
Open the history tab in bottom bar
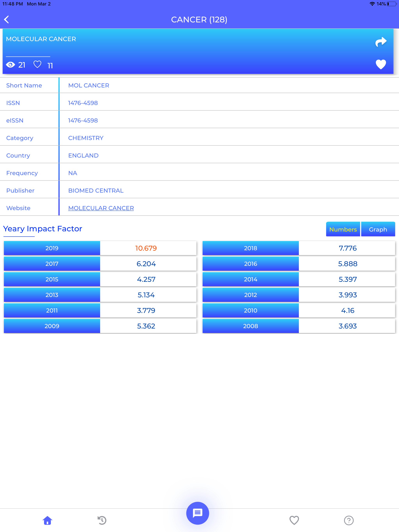102,520
